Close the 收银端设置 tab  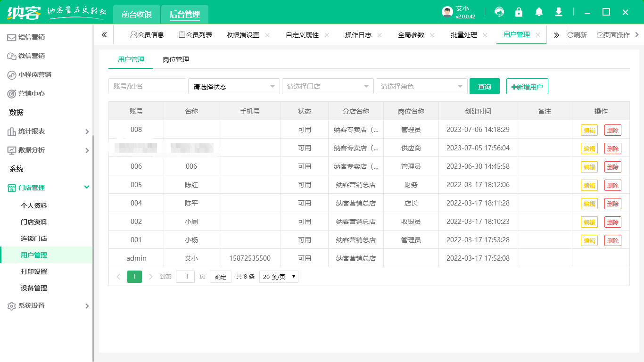267,35
